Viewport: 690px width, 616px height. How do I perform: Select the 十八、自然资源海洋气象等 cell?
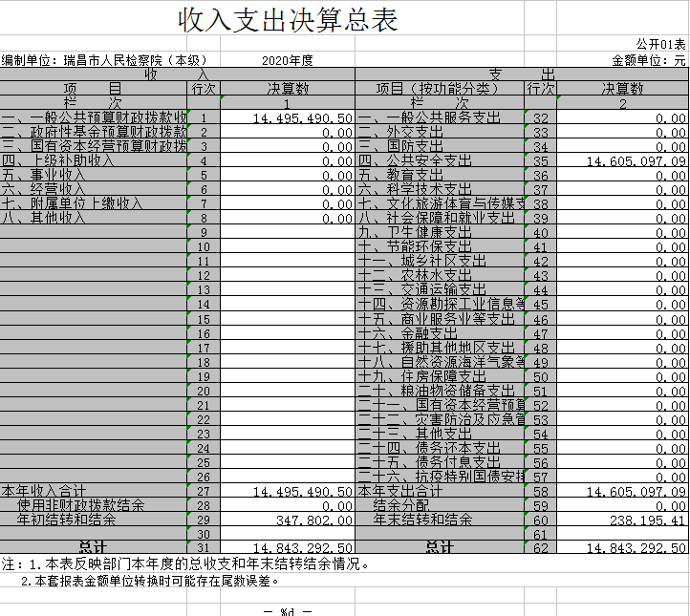(440, 362)
